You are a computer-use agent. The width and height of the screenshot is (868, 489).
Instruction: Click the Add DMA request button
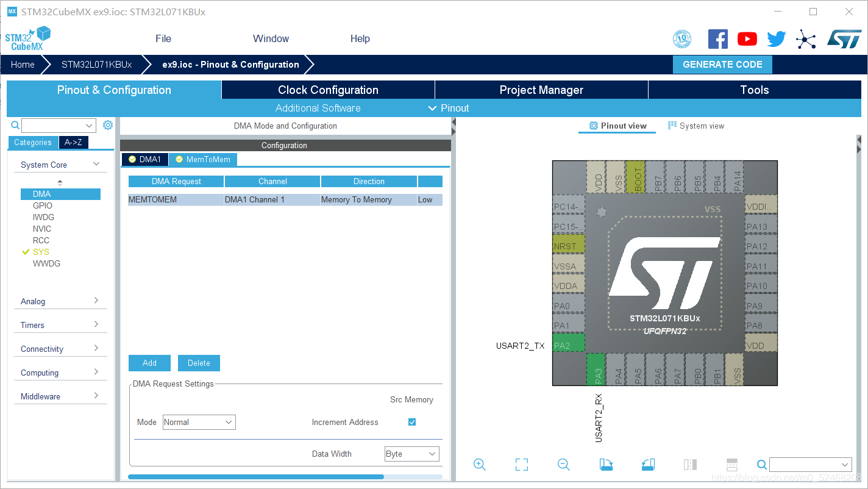pos(149,363)
